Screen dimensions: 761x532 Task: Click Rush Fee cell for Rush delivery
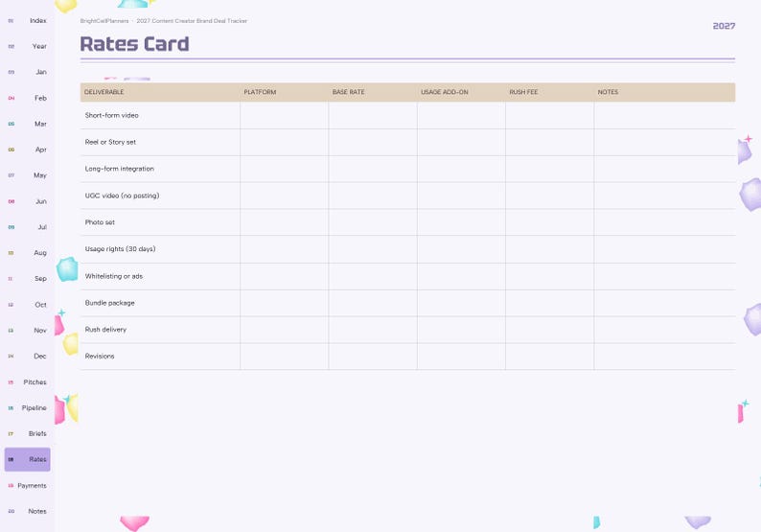click(x=549, y=330)
